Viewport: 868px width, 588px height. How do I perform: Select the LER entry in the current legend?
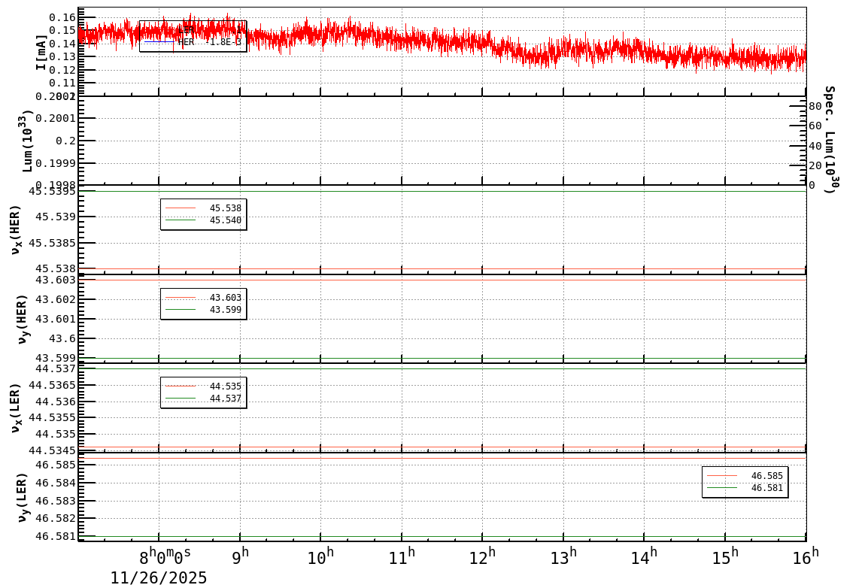point(187,30)
